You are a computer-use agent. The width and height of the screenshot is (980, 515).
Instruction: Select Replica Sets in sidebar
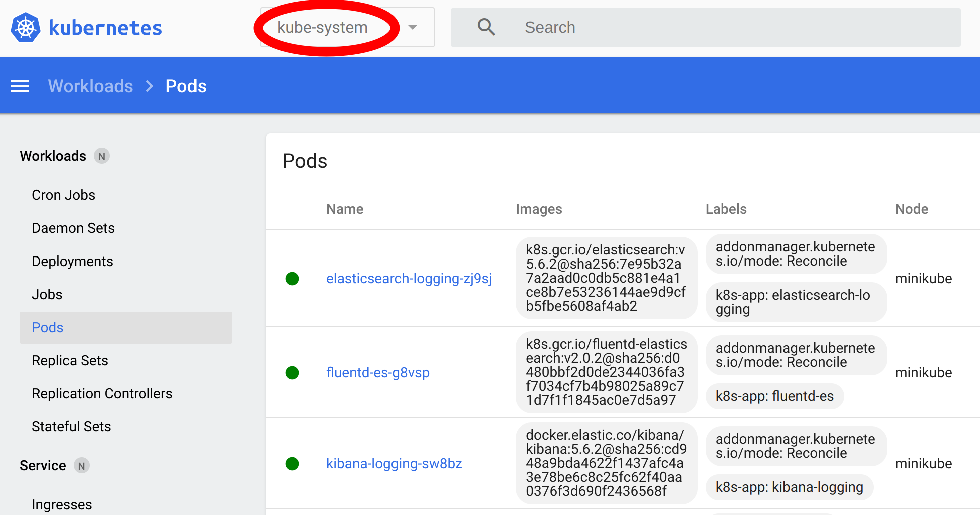click(70, 361)
